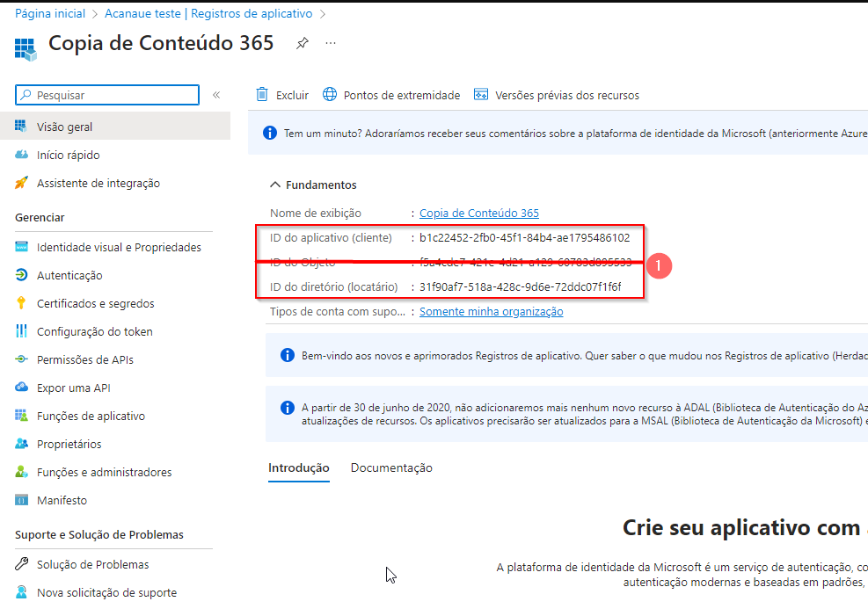Image resolution: width=868 pixels, height=616 pixels.
Task: Open Versões prévias dos recursos
Action: [557, 95]
